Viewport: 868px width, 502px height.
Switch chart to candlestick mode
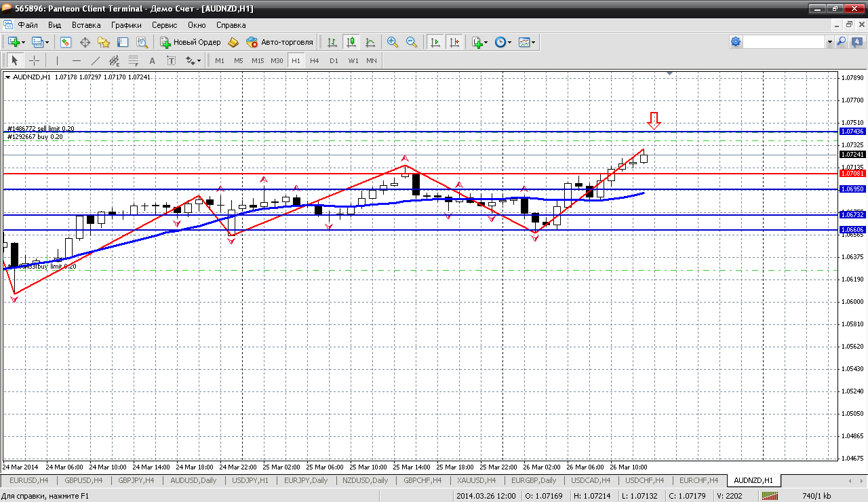pyautogui.click(x=351, y=42)
